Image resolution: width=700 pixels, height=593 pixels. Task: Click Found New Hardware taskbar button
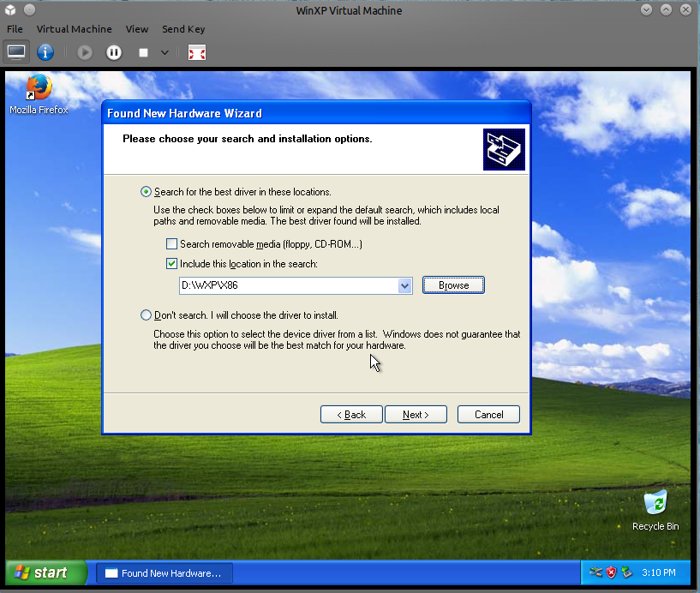pos(165,573)
